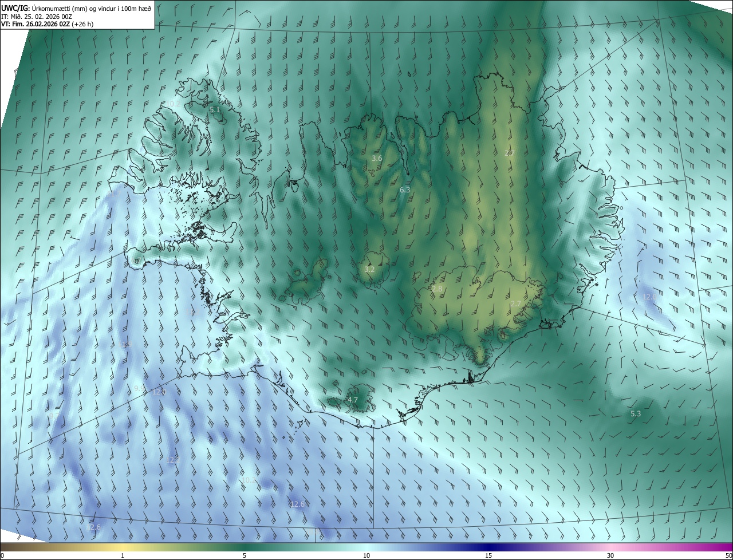Click the color scale tick label '50'

pos(728,555)
